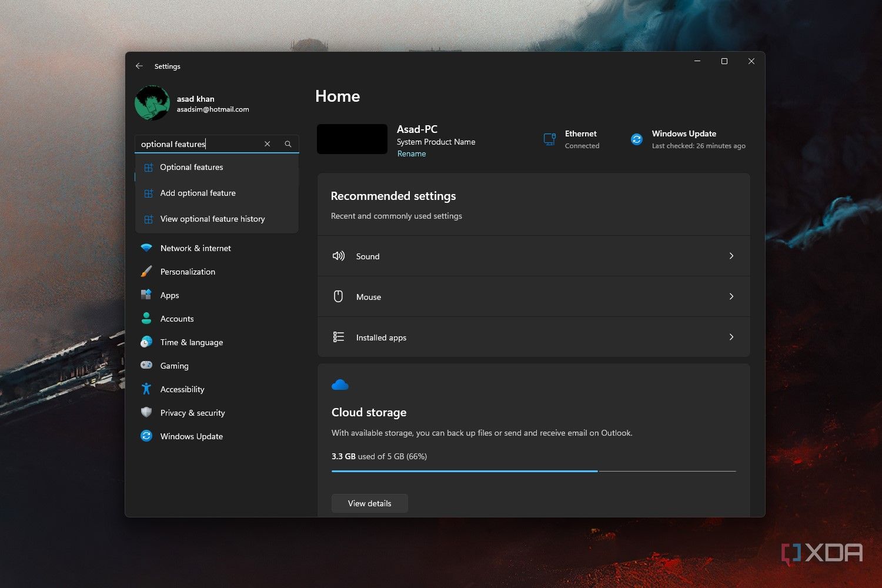Click the Windows Update sync icon in header
Screen dimensions: 882x588
tap(637, 139)
